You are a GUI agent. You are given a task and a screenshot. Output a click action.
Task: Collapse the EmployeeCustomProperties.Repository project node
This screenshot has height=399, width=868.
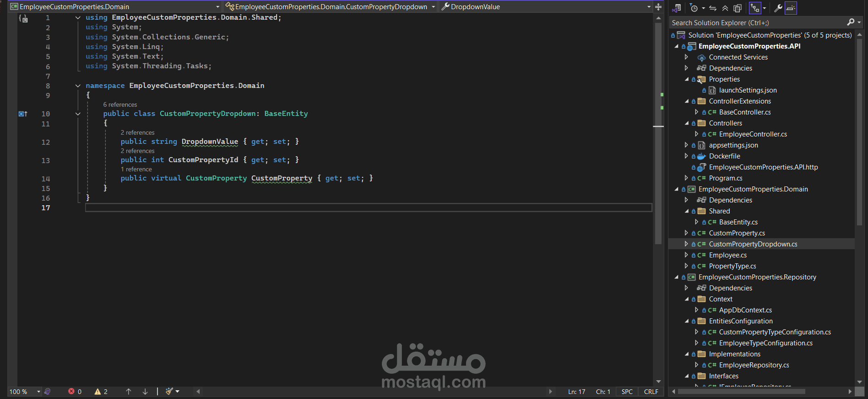[677, 277]
